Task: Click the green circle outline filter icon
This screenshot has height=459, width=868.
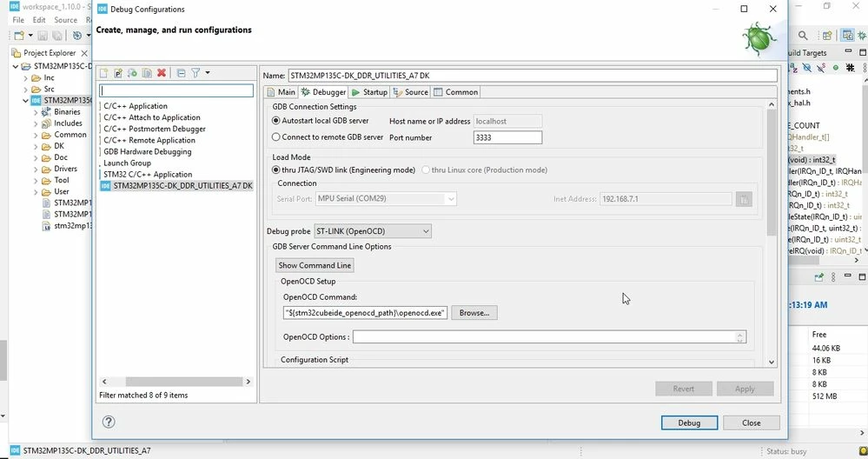Action: click(x=835, y=68)
